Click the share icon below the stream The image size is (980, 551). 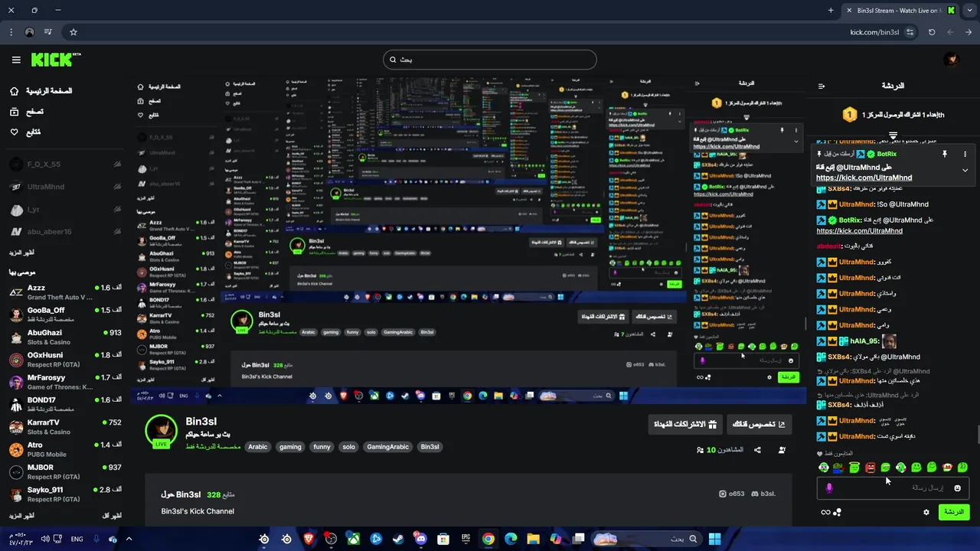(x=757, y=450)
